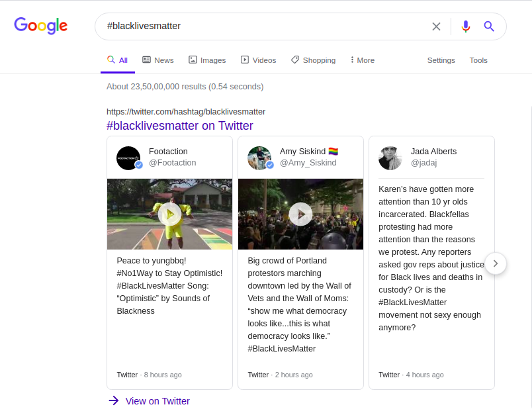Click the @Amy_Siskind handle
The image size is (532, 419).
pos(308,163)
